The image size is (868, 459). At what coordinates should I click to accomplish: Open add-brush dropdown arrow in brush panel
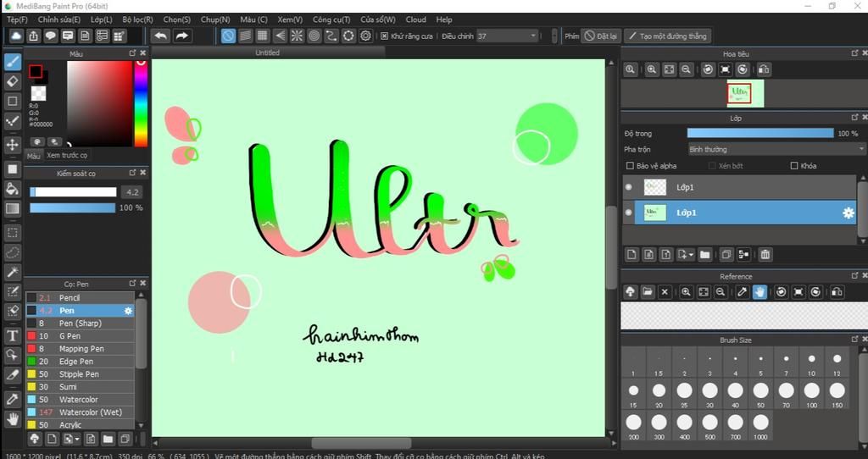coord(77,440)
